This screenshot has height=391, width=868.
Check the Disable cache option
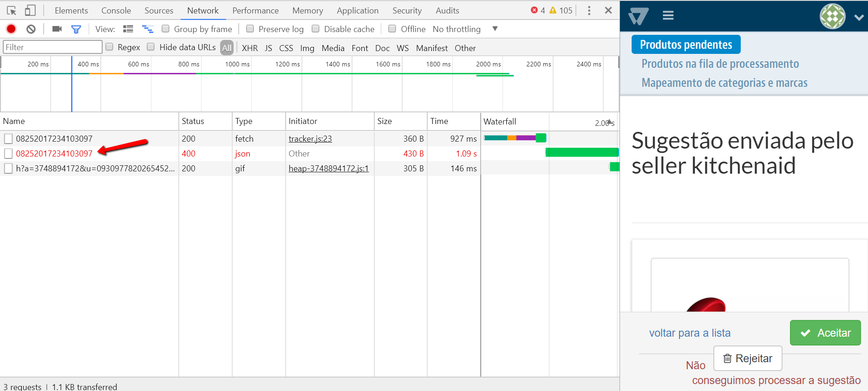point(316,29)
